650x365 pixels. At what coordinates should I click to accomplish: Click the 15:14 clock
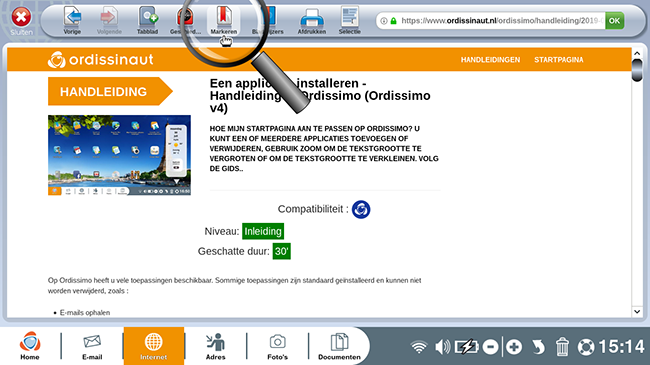click(621, 347)
